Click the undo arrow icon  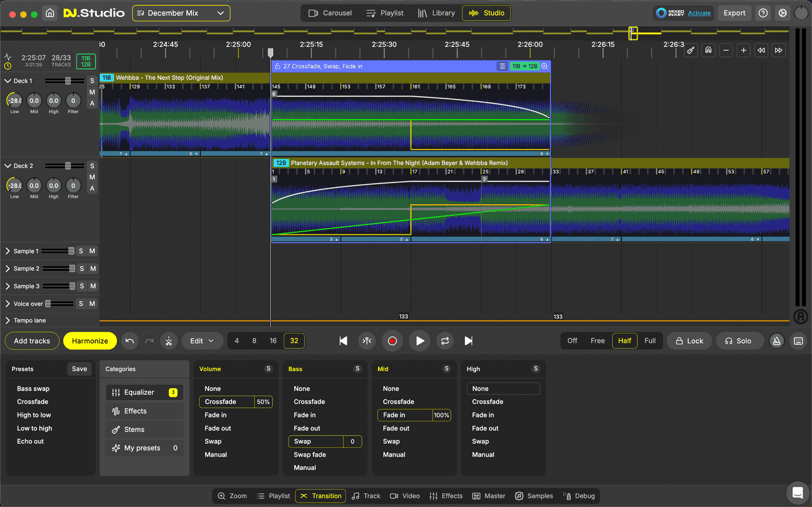tap(129, 341)
